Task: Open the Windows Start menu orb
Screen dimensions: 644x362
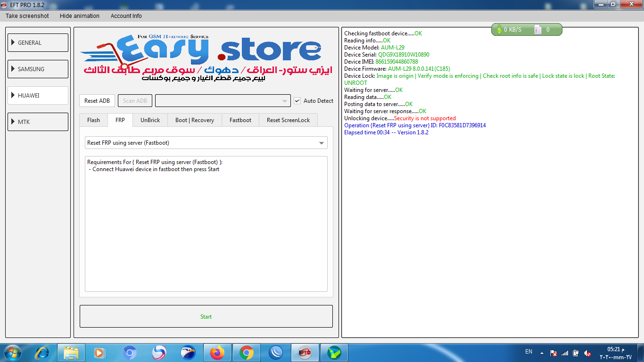Action: (12, 352)
